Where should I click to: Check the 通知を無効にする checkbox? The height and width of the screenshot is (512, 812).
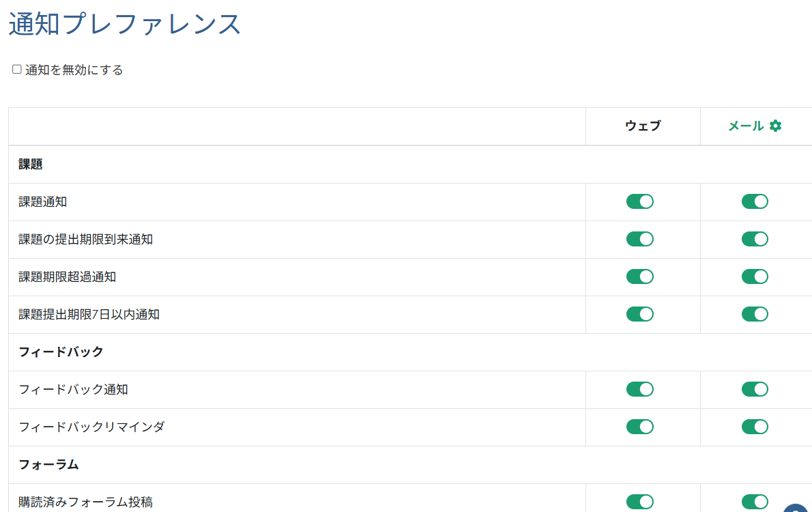[17, 69]
